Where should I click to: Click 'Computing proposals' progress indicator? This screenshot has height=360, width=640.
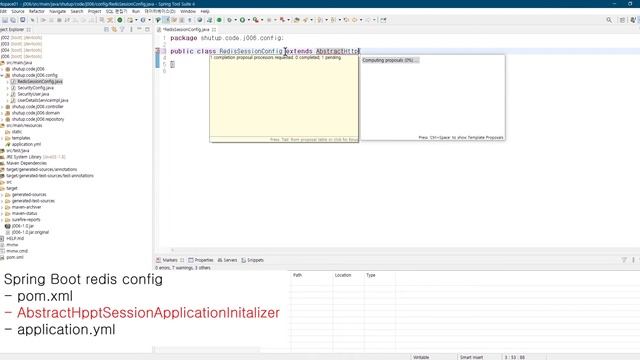[391, 60]
